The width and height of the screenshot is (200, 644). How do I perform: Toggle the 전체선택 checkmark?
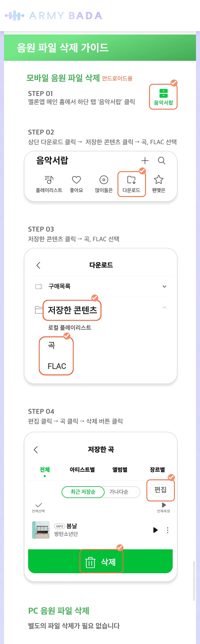(x=38, y=505)
